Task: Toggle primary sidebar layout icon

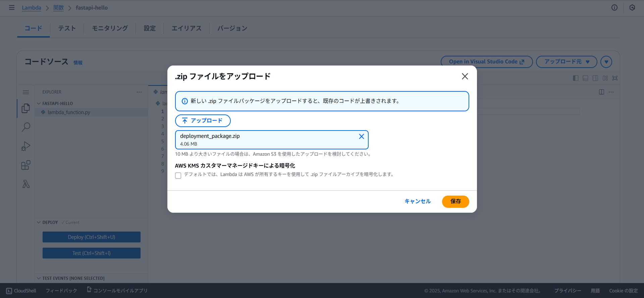Action: (x=576, y=78)
